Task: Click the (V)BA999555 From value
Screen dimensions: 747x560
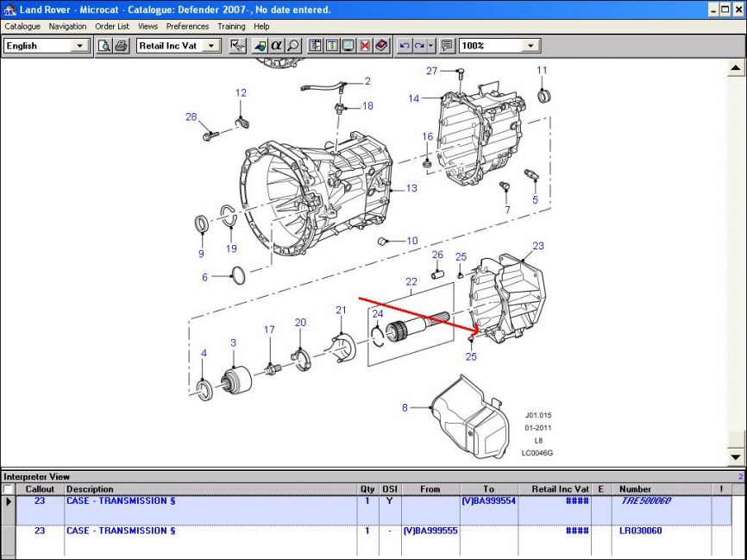Action: [x=430, y=531]
